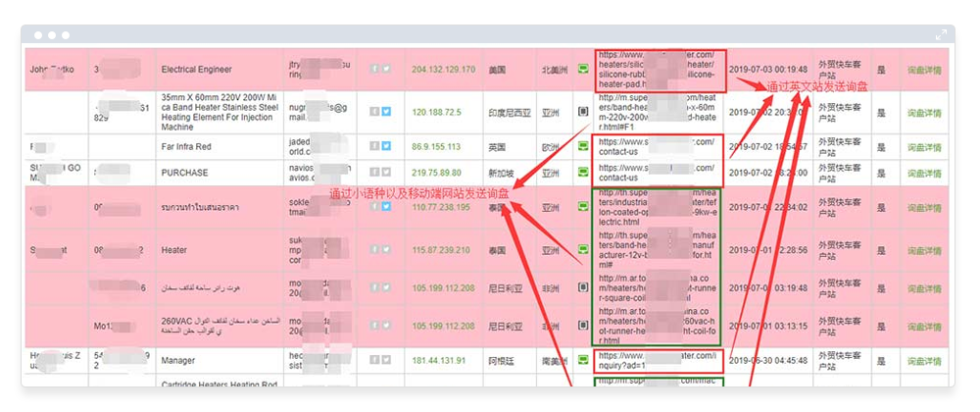
Task: Click the expand icon at the window's top right
Action: (x=941, y=34)
